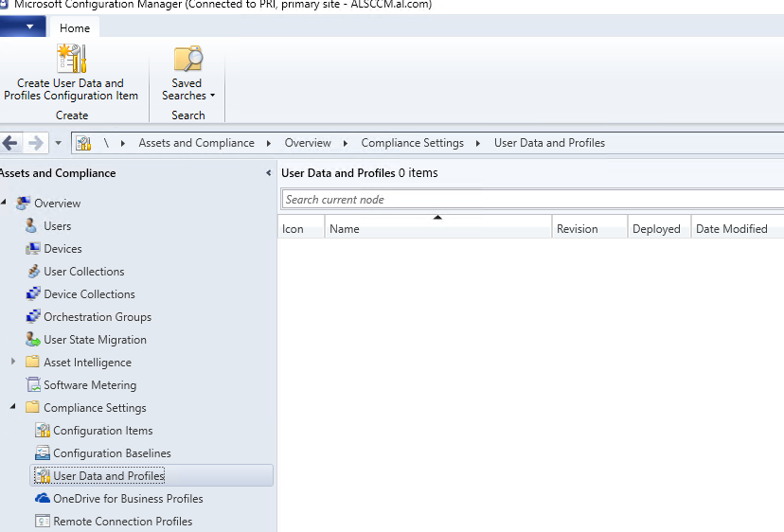
Task: Click the Overview node icon in tree
Action: (23, 203)
